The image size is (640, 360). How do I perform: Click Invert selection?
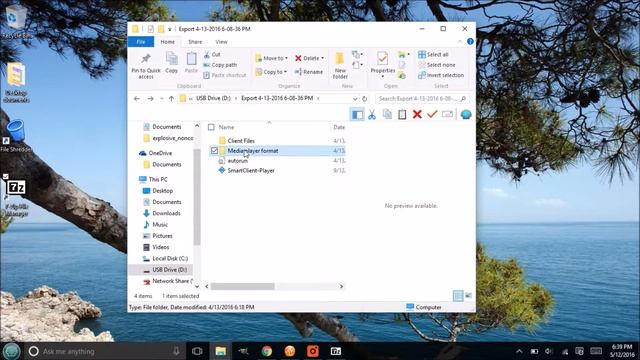point(441,75)
